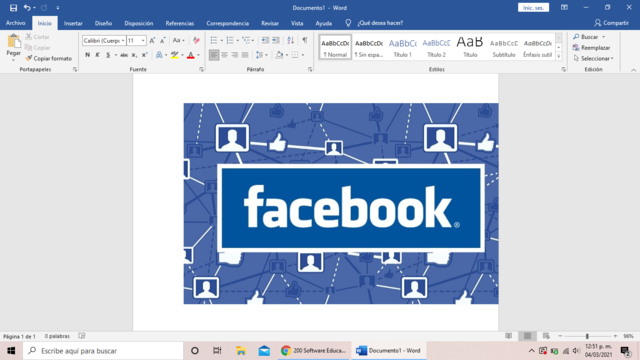Viewport: 640px width, 360px height.
Task: Switch to the Insertar tab
Action: [x=73, y=23]
